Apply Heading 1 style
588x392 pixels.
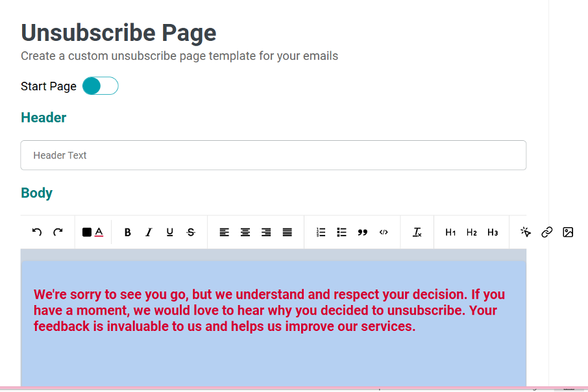tap(450, 232)
